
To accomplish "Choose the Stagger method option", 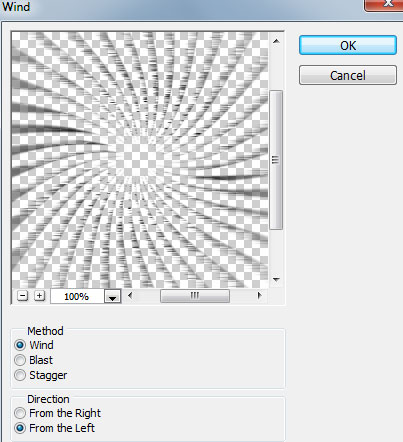I will tap(20, 375).
